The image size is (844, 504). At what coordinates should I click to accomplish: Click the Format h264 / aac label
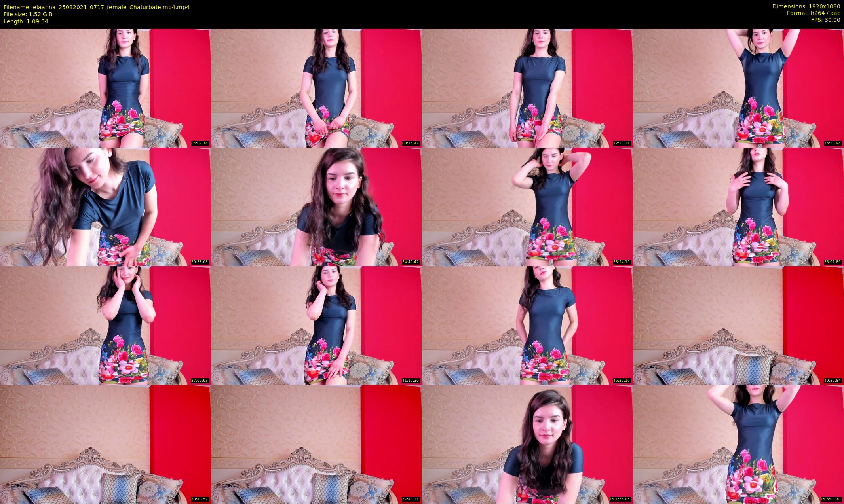[814, 13]
